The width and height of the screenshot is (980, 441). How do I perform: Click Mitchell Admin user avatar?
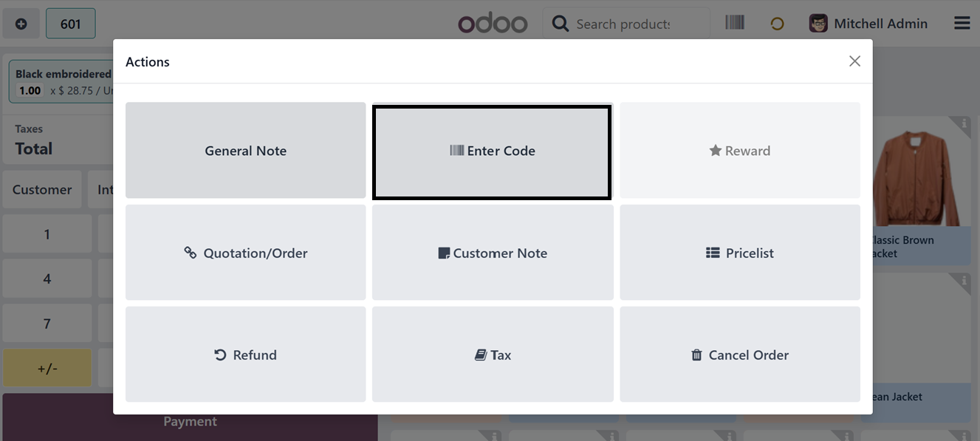tap(818, 24)
